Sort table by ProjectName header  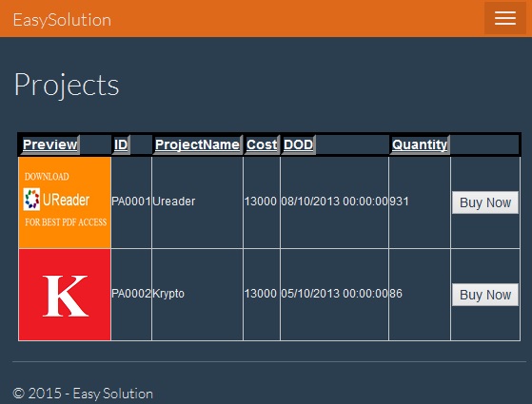click(x=197, y=144)
